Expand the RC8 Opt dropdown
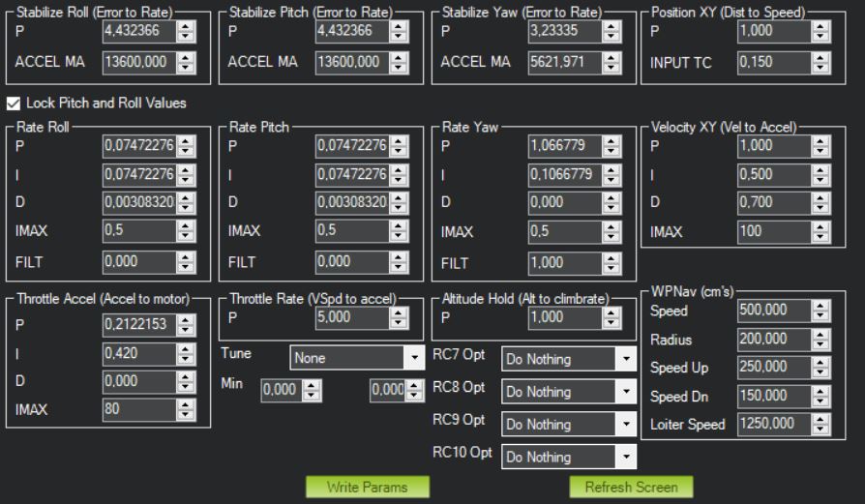The image size is (865, 504). coord(568,392)
